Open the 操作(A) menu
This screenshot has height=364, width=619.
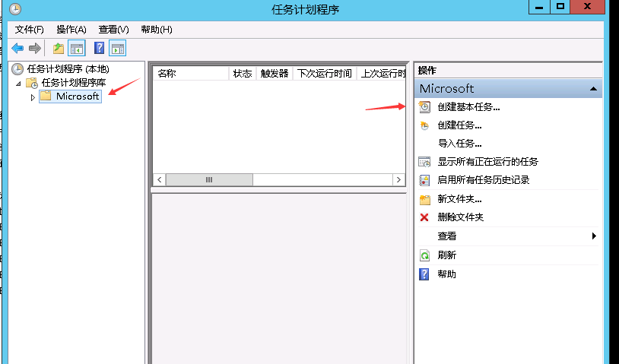[x=71, y=30]
